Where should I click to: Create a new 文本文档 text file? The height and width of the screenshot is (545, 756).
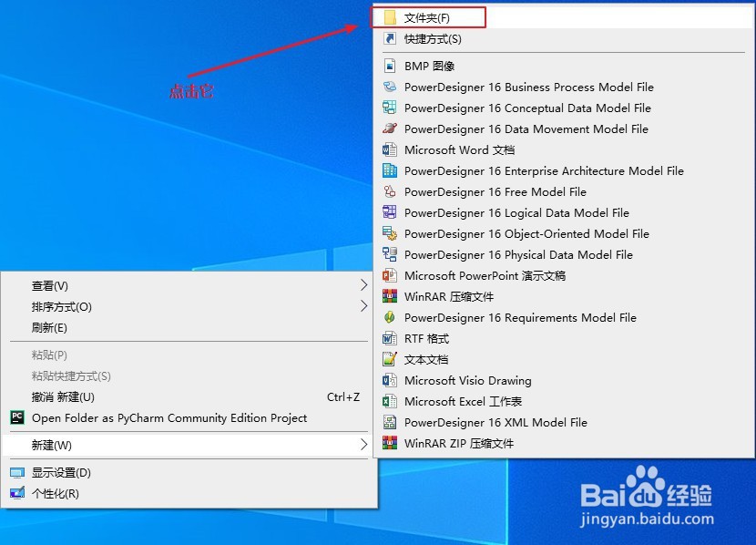pyautogui.click(x=564, y=360)
